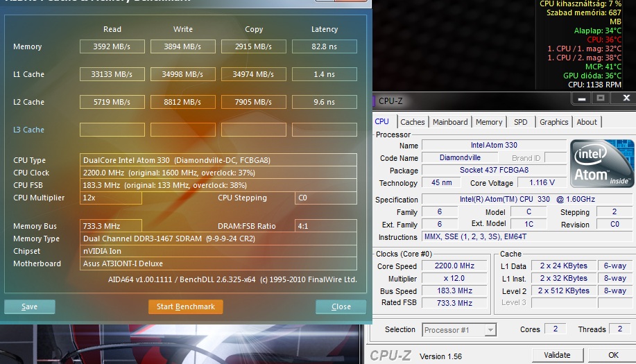This screenshot has width=636, height=364.
Task: Close the CPU-Z window
Action: click(x=626, y=98)
